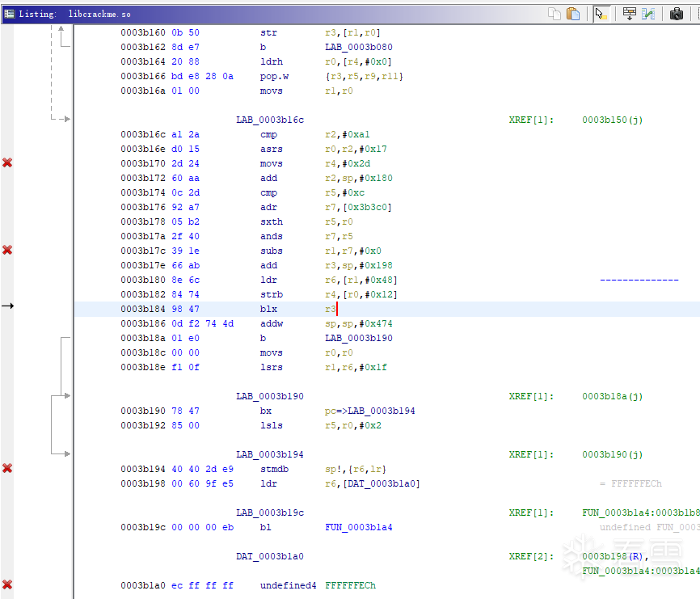Select bytes ec ff ff ff
The image size is (700, 599).
(202, 585)
